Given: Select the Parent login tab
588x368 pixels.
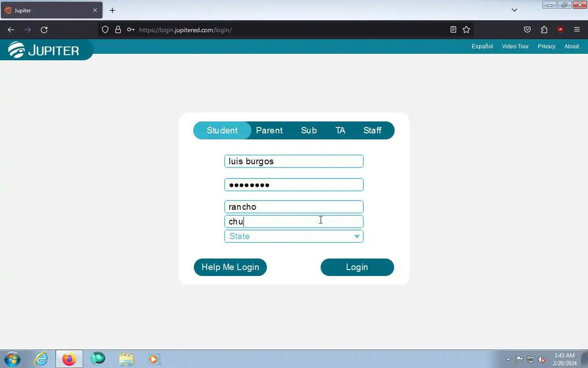Looking at the screenshot, I should 269,131.
